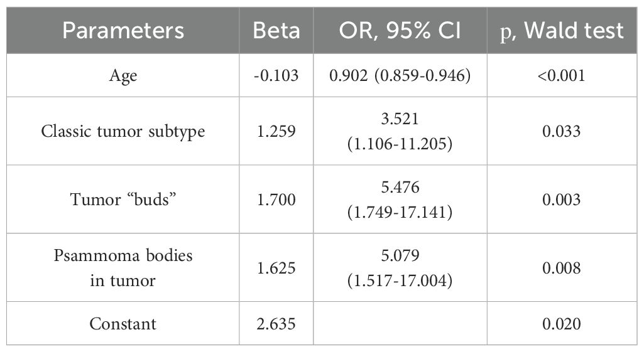Click the Parameters column header
Screen dimensions: 644x352
(x=123, y=31)
